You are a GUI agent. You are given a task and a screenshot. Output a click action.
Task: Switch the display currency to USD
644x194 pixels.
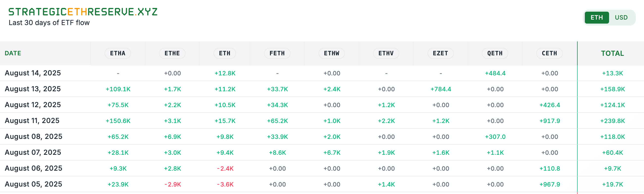tap(621, 18)
